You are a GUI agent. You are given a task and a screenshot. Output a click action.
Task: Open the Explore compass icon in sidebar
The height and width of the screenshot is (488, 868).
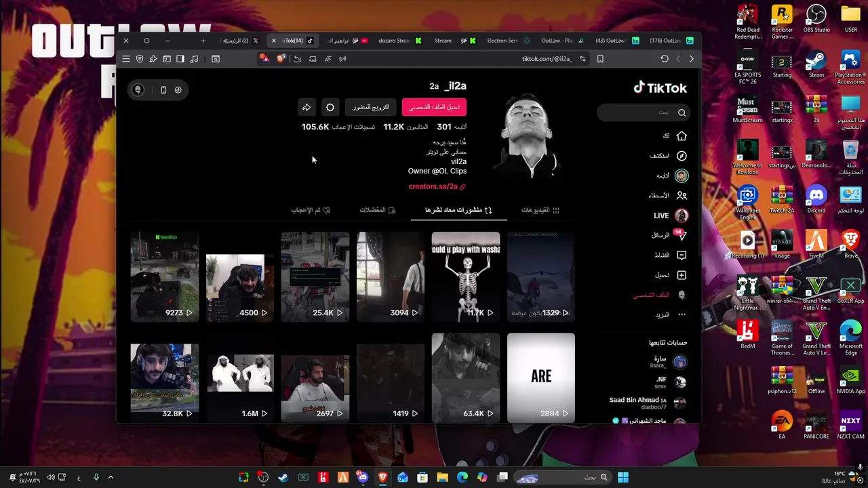682,155
